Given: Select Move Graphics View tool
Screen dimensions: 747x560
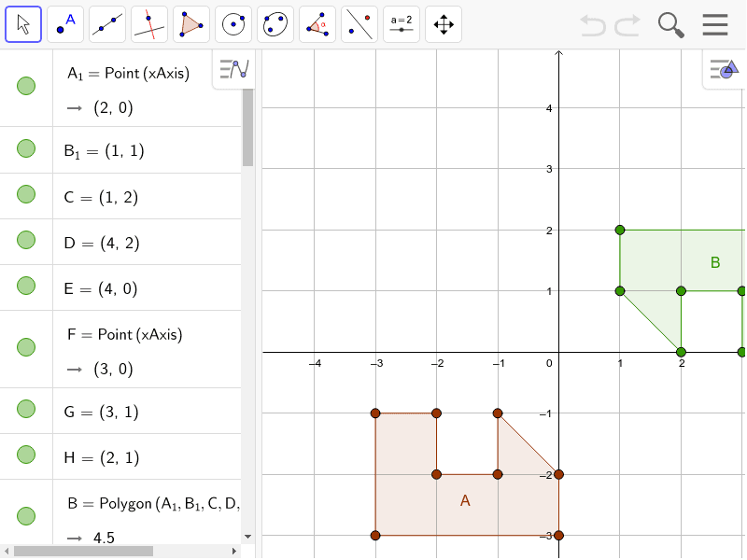Looking at the screenshot, I should [x=444, y=24].
